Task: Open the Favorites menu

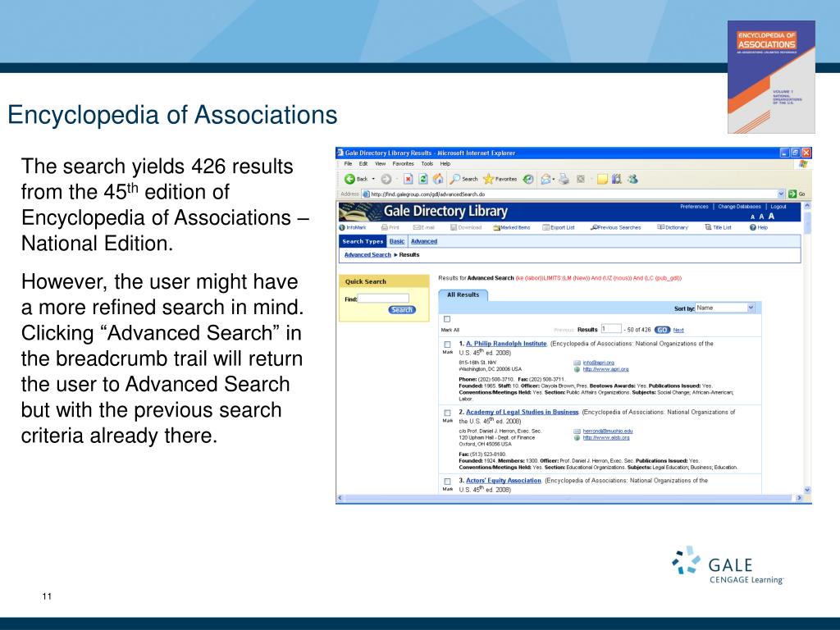Action: (403, 164)
